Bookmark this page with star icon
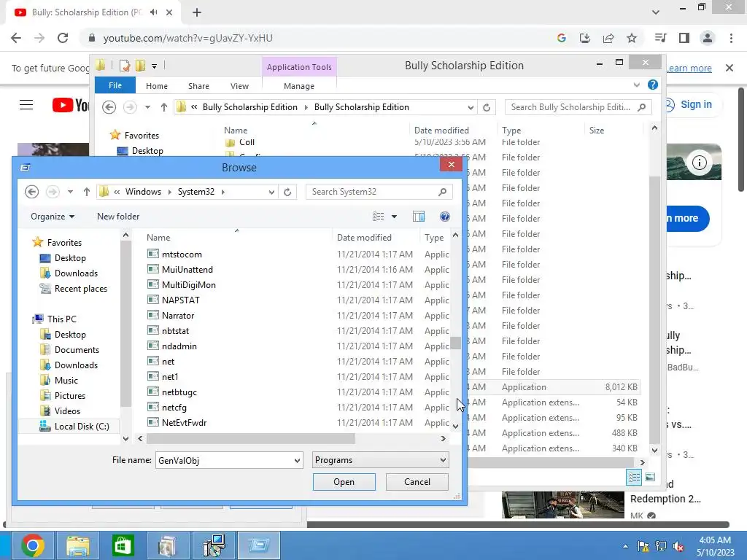 (631, 38)
